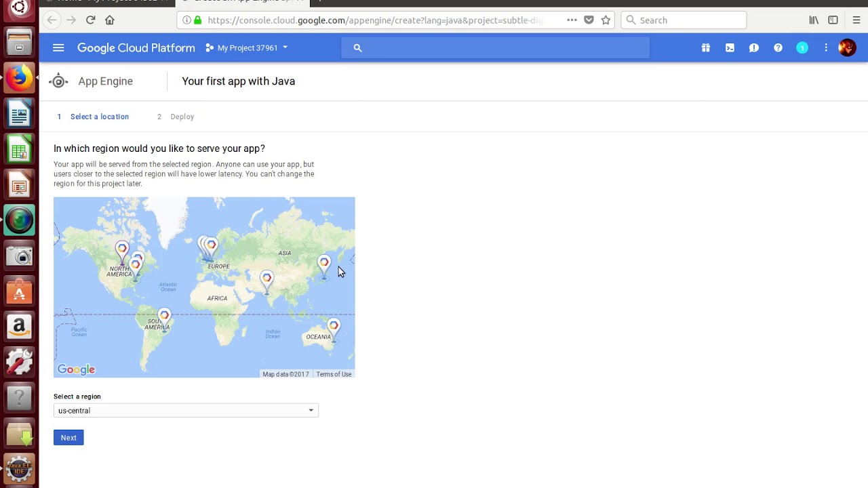Click the Google logo on the map
868x488 pixels.
76,369
